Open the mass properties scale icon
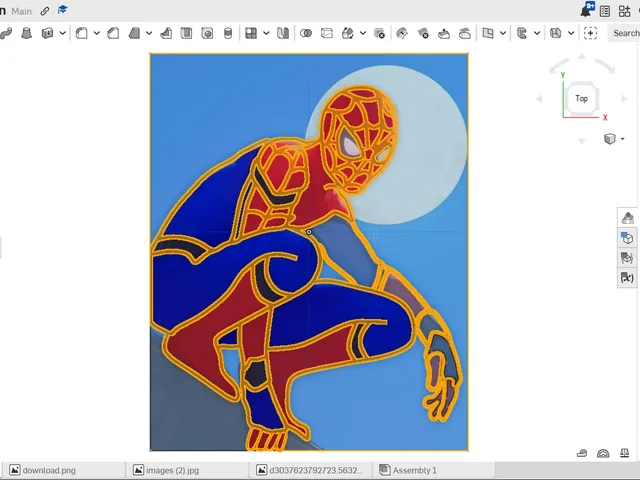The width and height of the screenshot is (640, 480). tap(624, 453)
